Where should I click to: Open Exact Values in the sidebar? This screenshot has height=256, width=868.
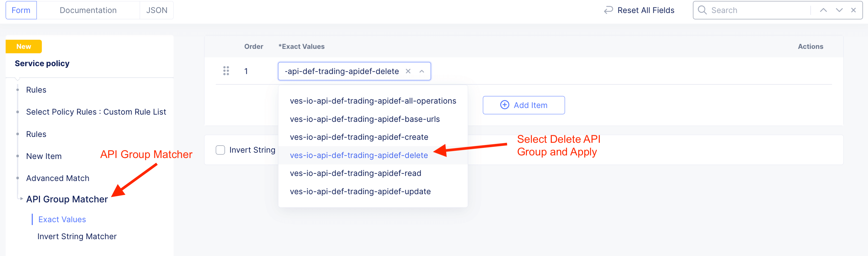pyautogui.click(x=62, y=219)
